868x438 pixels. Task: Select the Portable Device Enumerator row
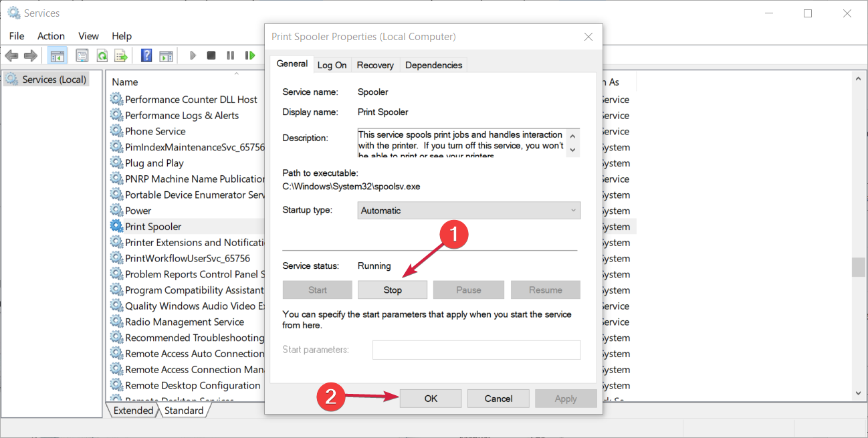pyautogui.click(x=187, y=195)
